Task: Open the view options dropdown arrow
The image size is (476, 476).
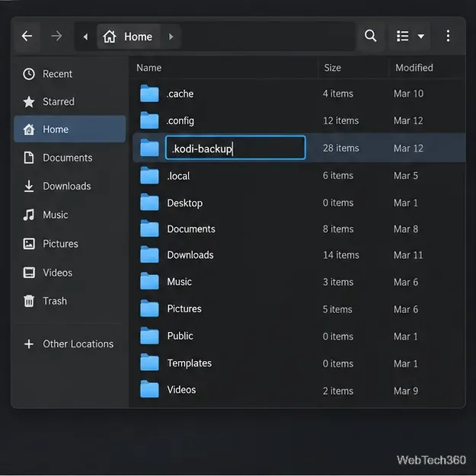Action: coord(421,37)
